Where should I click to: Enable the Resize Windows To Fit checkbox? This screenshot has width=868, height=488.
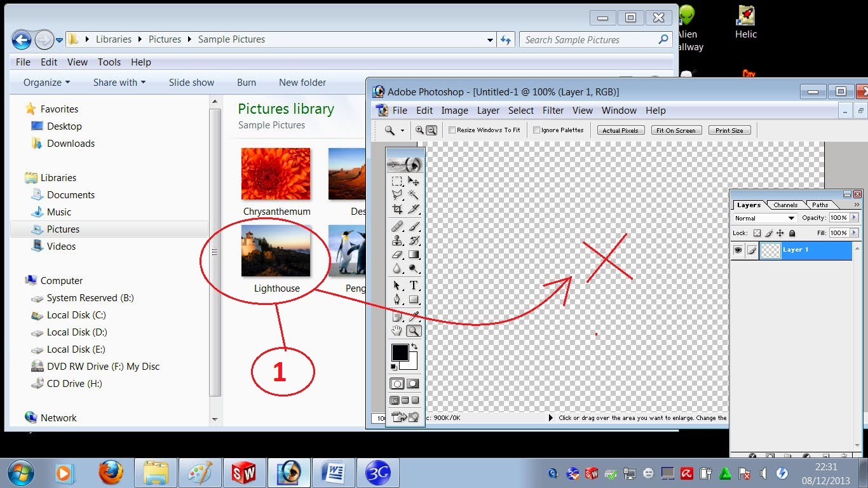click(x=452, y=130)
